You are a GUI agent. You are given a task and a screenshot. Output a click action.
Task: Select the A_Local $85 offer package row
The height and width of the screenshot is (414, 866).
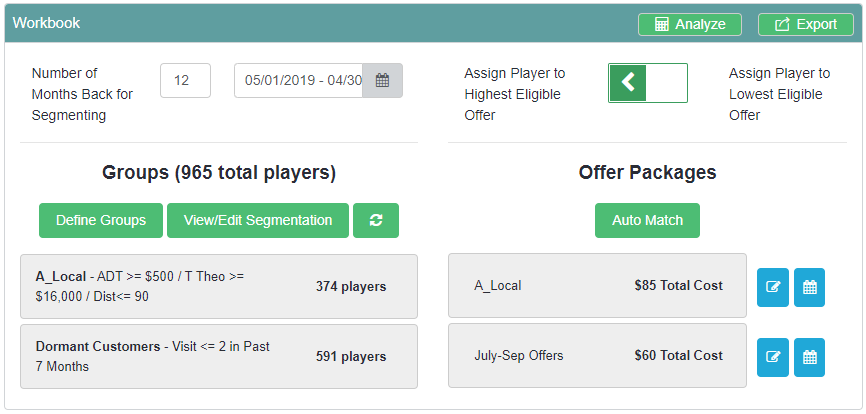[x=597, y=286]
